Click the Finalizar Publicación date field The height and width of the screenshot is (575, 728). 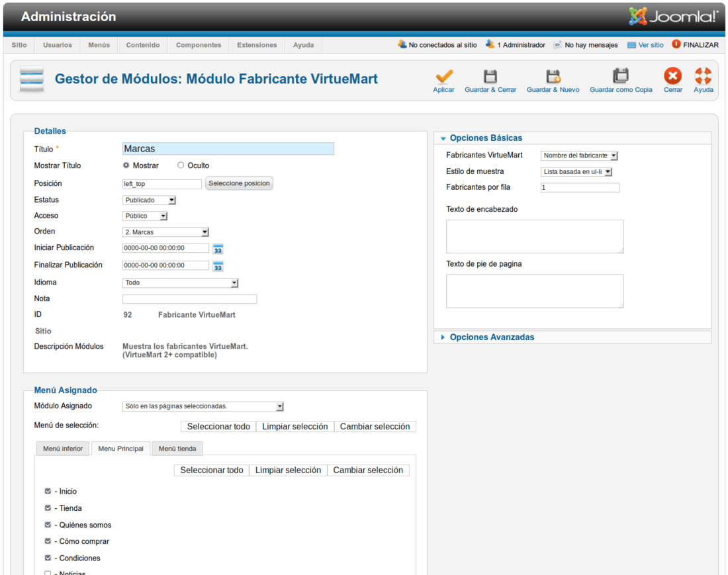pos(165,265)
